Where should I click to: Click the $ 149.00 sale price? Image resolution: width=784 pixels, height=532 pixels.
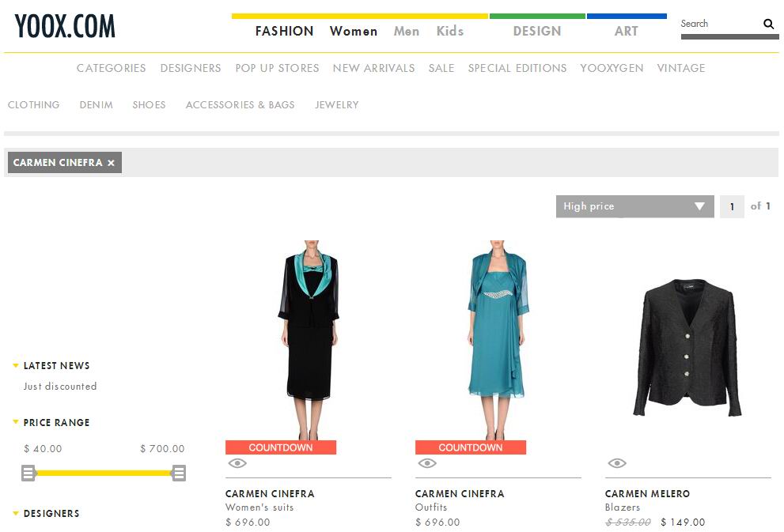tap(683, 522)
